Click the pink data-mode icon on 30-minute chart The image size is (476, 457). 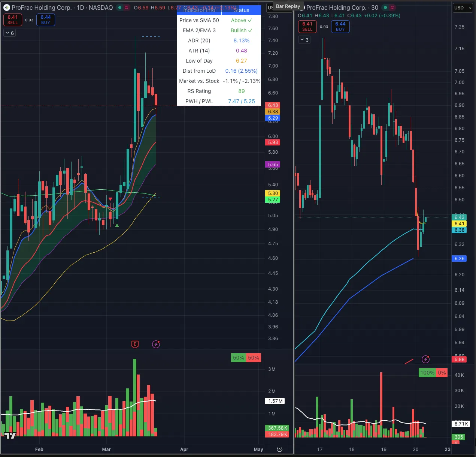coord(392,7)
